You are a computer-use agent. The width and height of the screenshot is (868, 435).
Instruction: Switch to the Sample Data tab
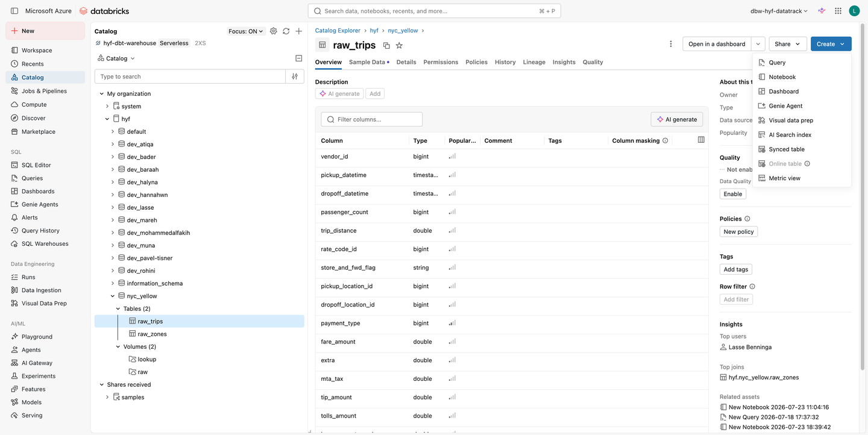pos(369,62)
